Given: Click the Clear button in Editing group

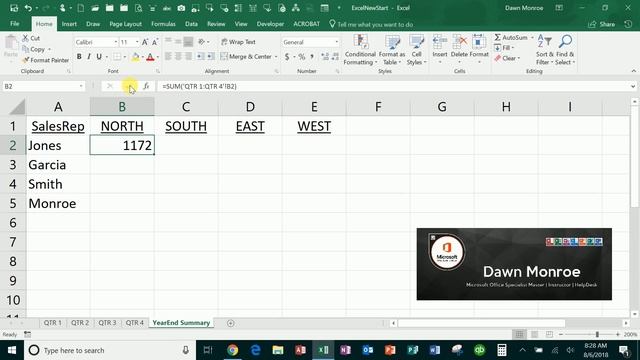Looking at the screenshot, I should [507, 58].
